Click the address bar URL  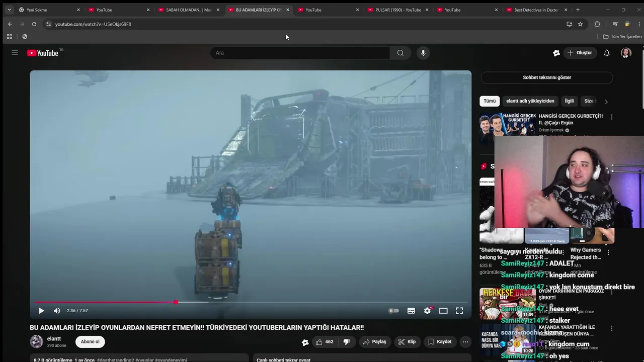(x=93, y=24)
